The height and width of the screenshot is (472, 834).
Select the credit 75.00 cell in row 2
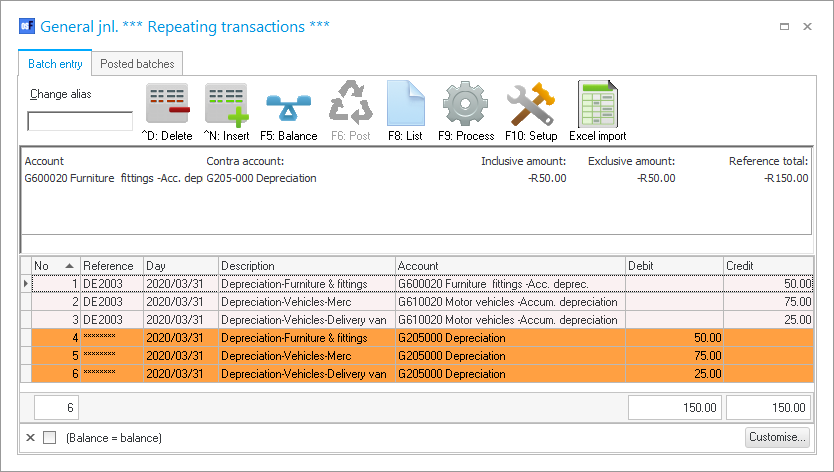tap(768, 302)
